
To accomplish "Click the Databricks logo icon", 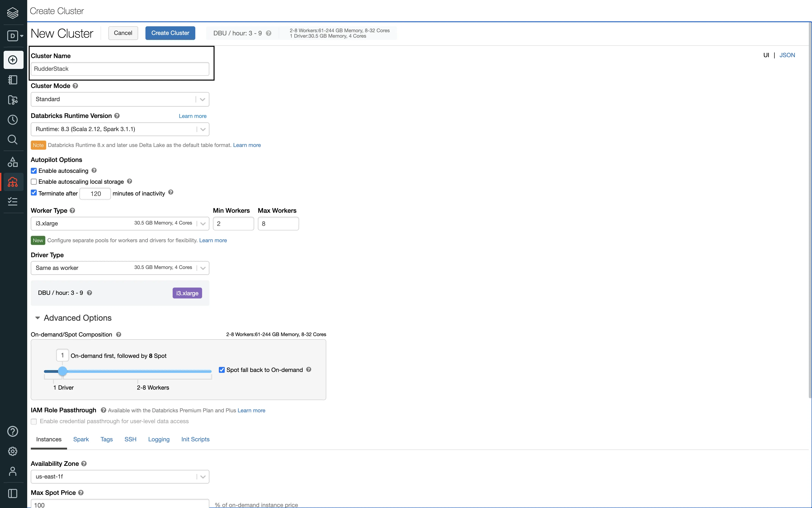I will click(13, 13).
